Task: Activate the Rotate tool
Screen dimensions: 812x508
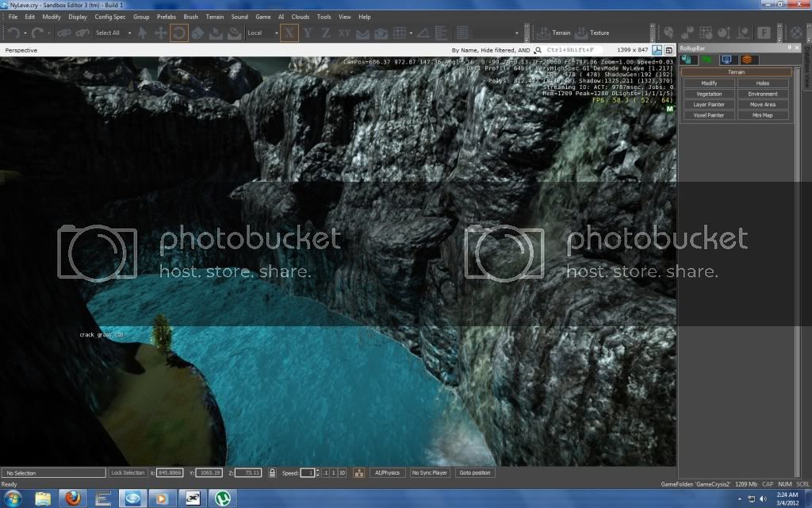Action: [x=178, y=33]
